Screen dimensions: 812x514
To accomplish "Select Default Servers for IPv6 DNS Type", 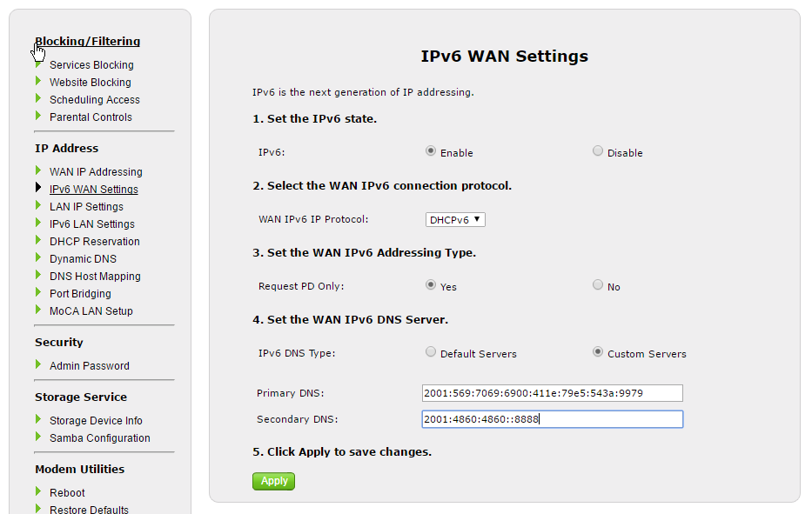I will pyautogui.click(x=431, y=352).
